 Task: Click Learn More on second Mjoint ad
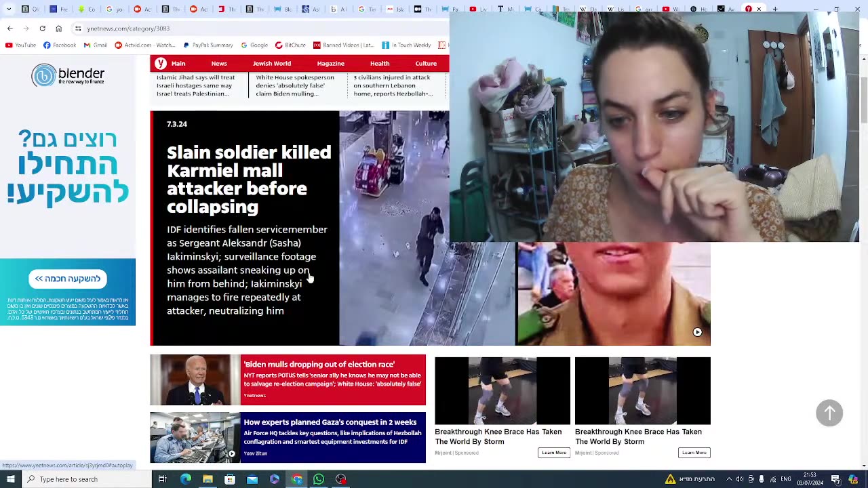(694, 453)
